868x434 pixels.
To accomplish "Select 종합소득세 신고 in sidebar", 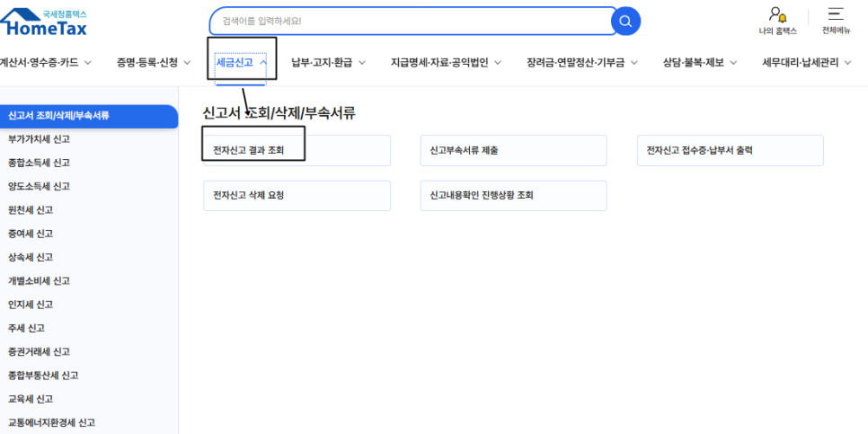I will pyautogui.click(x=39, y=163).
